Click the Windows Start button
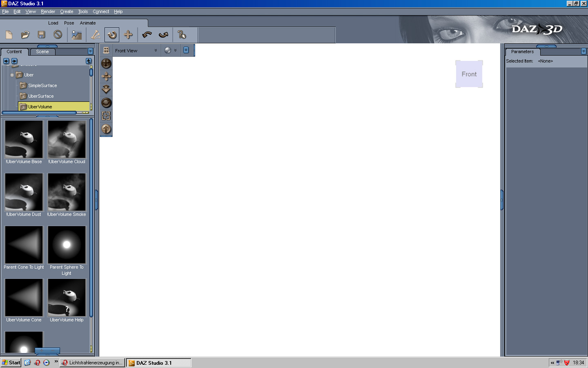Viewport: 588px width, 368px height. click(11, 363)
